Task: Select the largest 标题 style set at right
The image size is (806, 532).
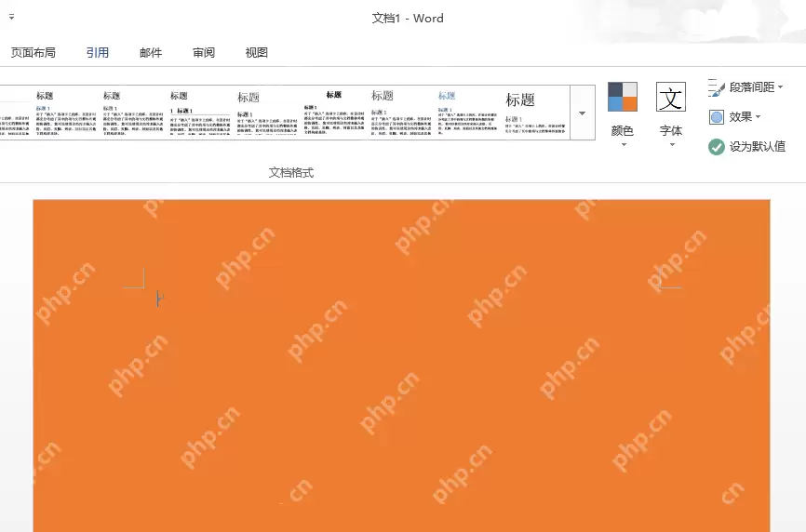Action: 535,113
